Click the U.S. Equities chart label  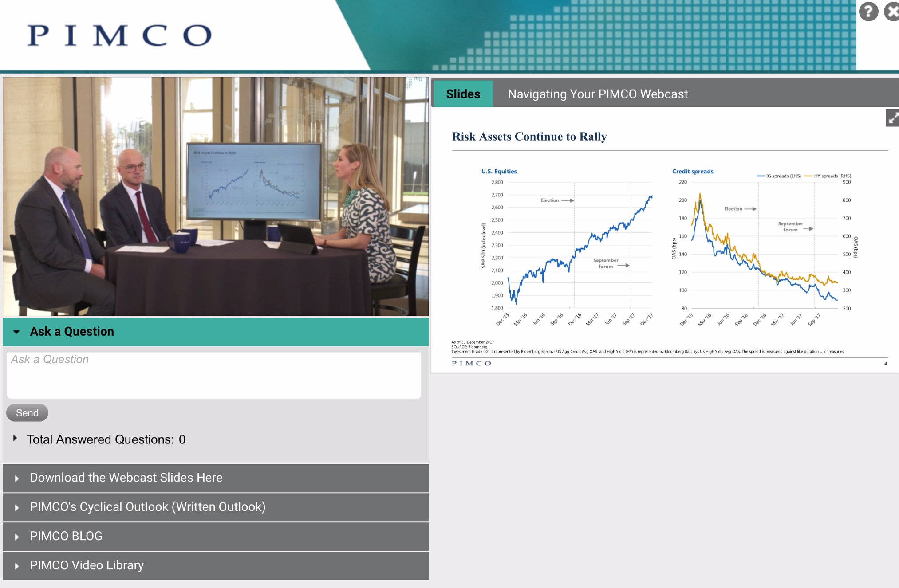(499, 171)
